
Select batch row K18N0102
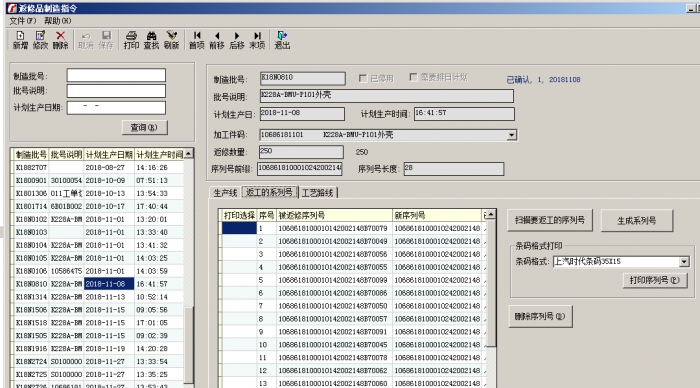click(98, 219)
